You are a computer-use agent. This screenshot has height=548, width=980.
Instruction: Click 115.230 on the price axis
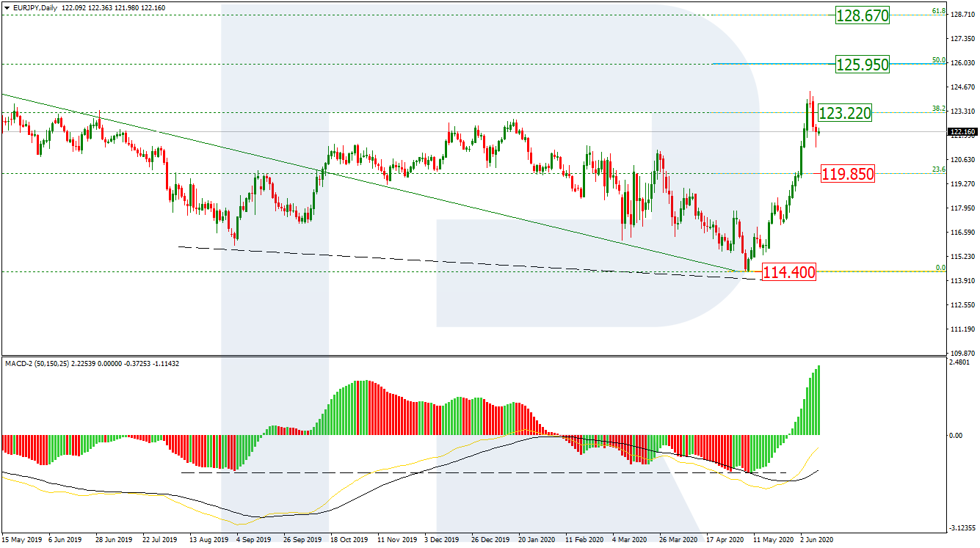point(962,257)
